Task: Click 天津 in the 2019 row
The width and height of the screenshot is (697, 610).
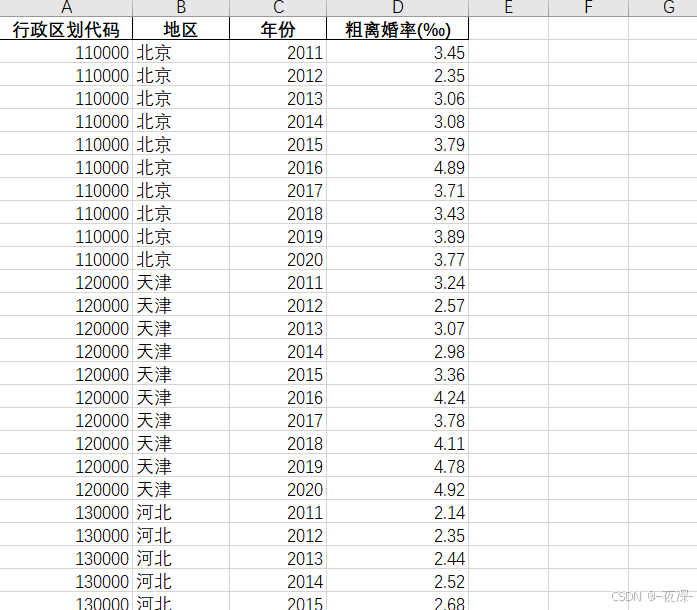Action: pos(181,466)
